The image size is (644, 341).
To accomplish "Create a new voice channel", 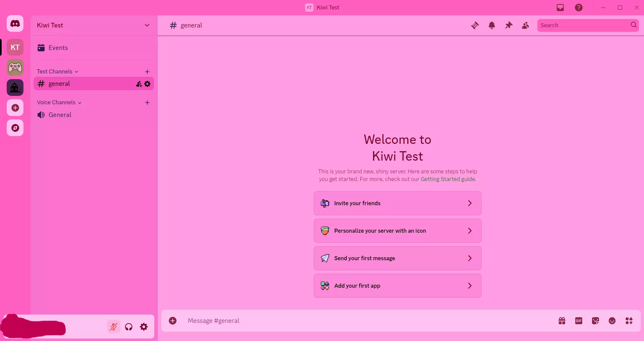I will [x=147, y=103].
